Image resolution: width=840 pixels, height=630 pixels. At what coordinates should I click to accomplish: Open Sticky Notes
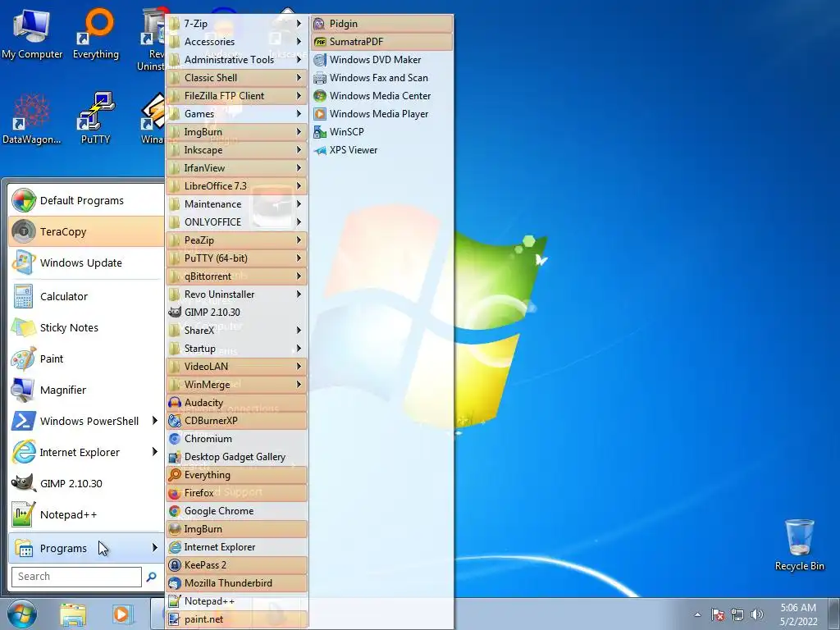click(86, 327)
